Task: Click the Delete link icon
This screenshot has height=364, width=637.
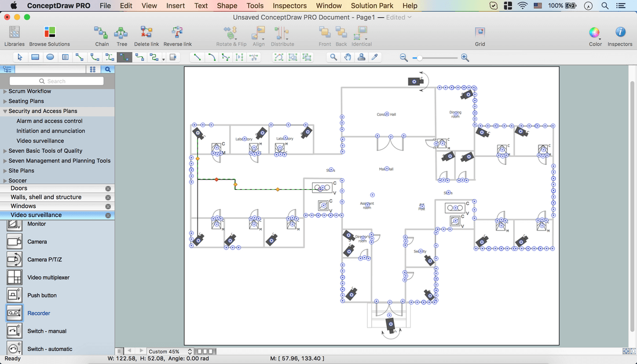Action: point(146,34)
